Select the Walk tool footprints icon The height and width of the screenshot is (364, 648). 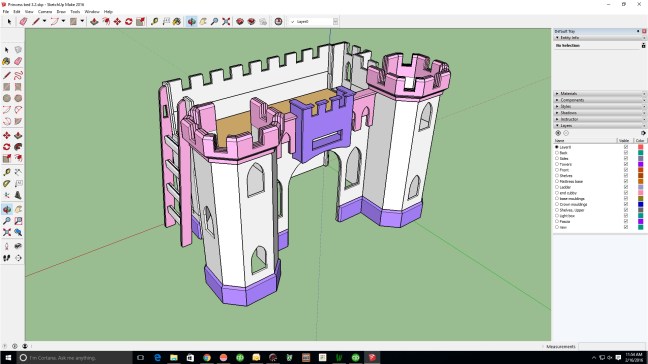(x=7, y=258)
